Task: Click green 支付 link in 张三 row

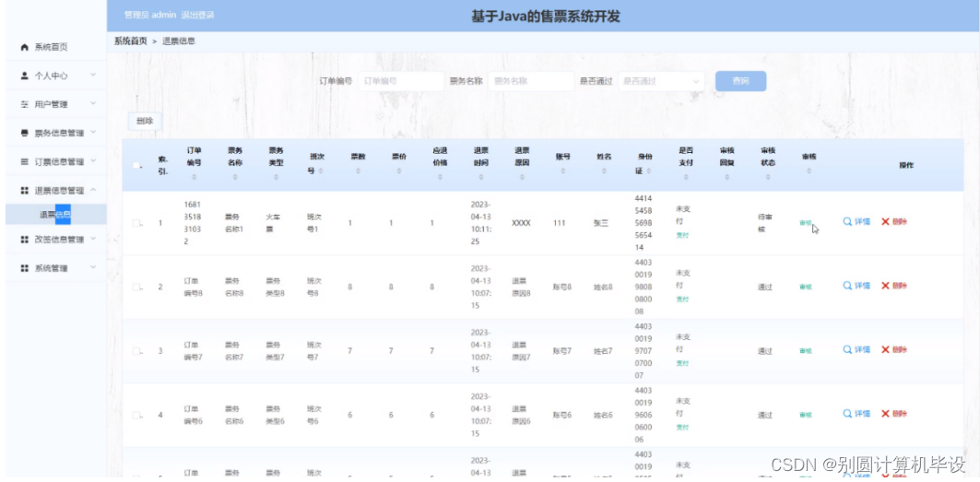Action: coord(682,236)
